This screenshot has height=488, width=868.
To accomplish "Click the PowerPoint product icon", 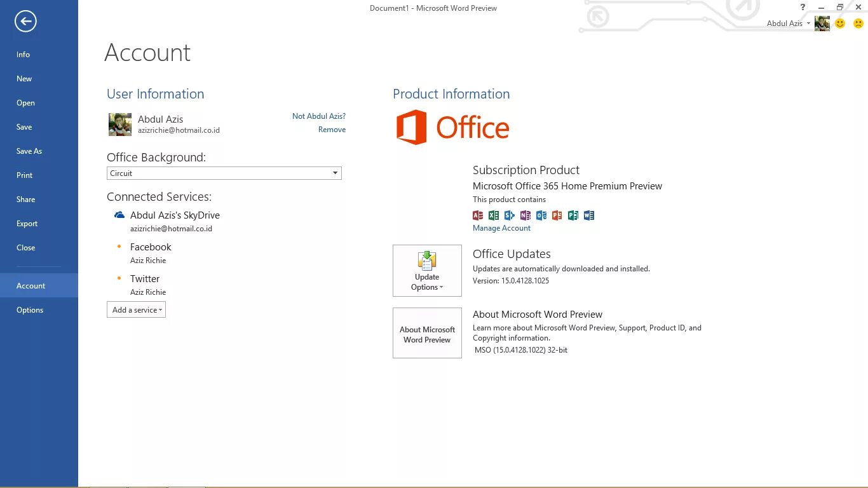I will pos(557,215).
